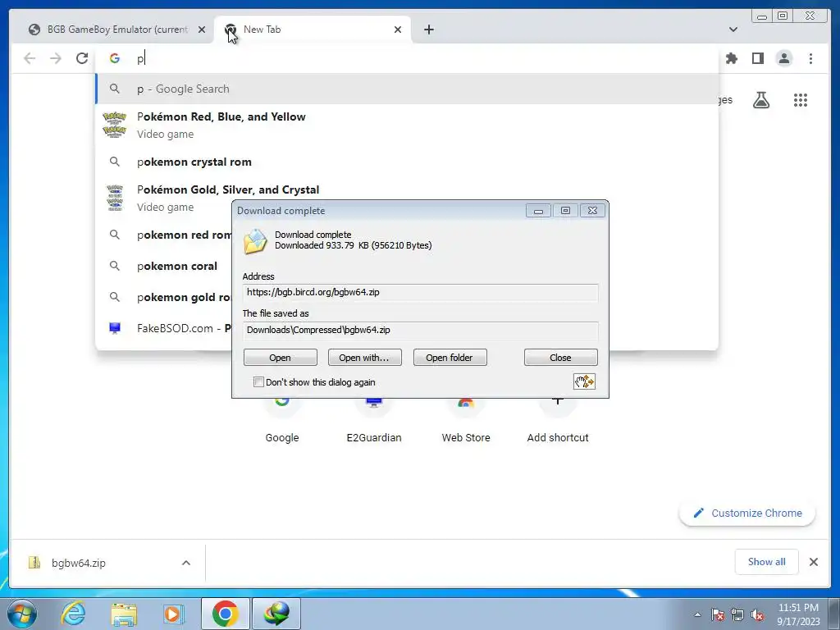Click Close button in download dialog
Screen dimensions: 840x630
point(560,358)
